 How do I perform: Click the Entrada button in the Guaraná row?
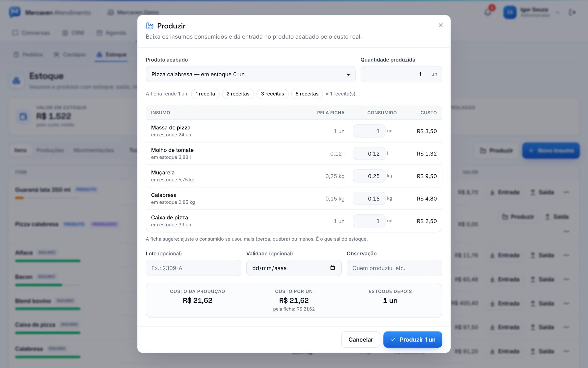coord(505,192)
